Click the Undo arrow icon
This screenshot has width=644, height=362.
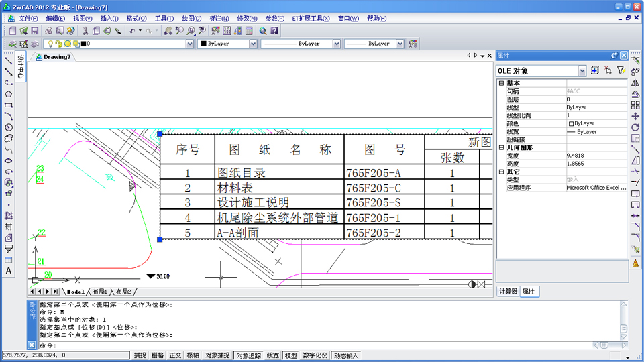coord(132,31)
